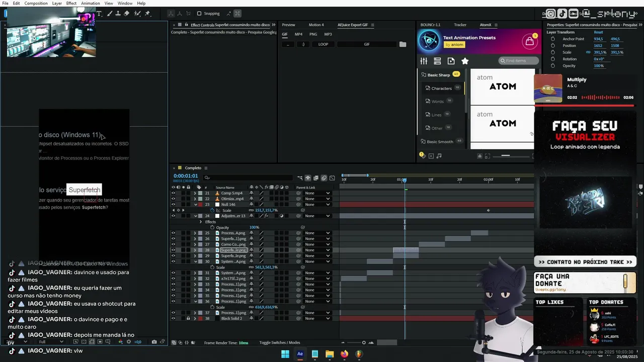The image size is (644, 362).
Task: Click the constrain proportions link for Scale in Properties
Action: 588,52
